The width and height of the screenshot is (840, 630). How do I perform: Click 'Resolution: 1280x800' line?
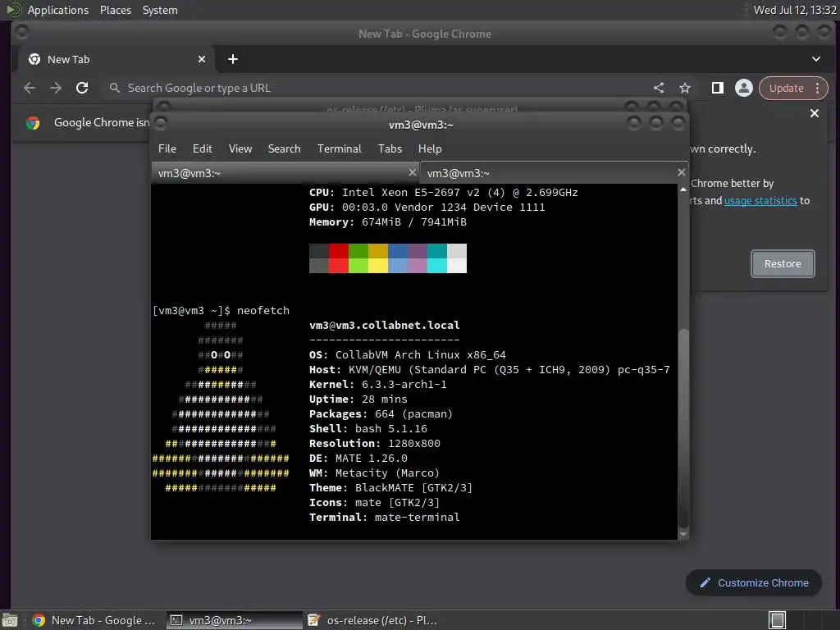click(x=374, y=444)
